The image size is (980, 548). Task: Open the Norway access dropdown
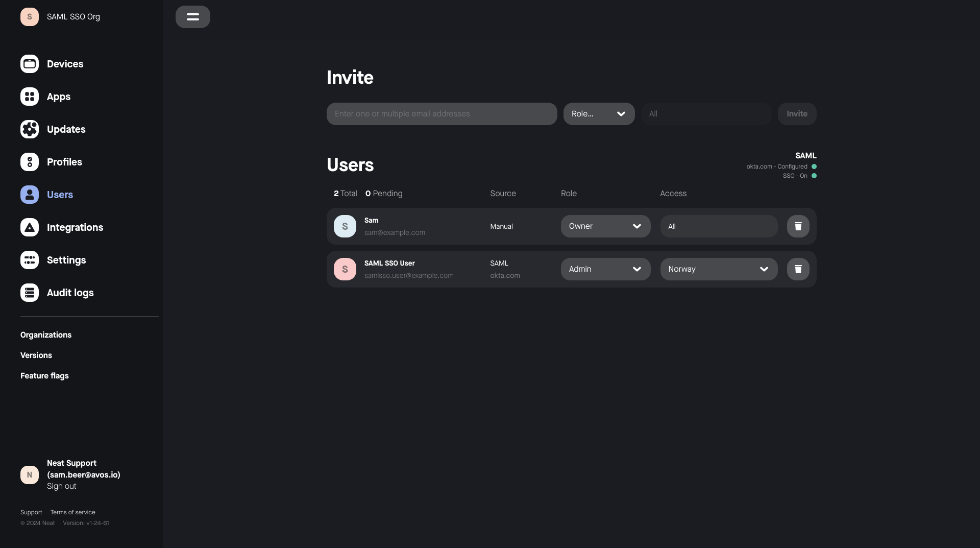718,269
